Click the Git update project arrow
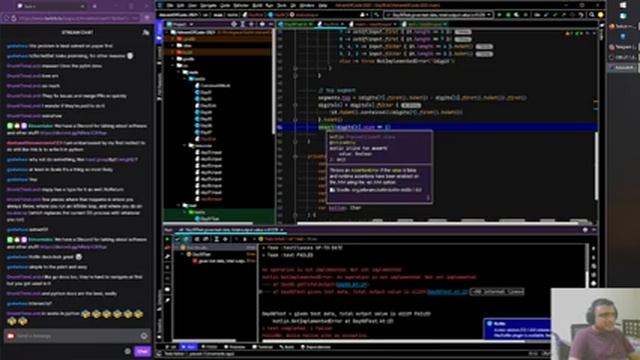The width and height of the screenshot is (640, 360). [x=547, y=15]
